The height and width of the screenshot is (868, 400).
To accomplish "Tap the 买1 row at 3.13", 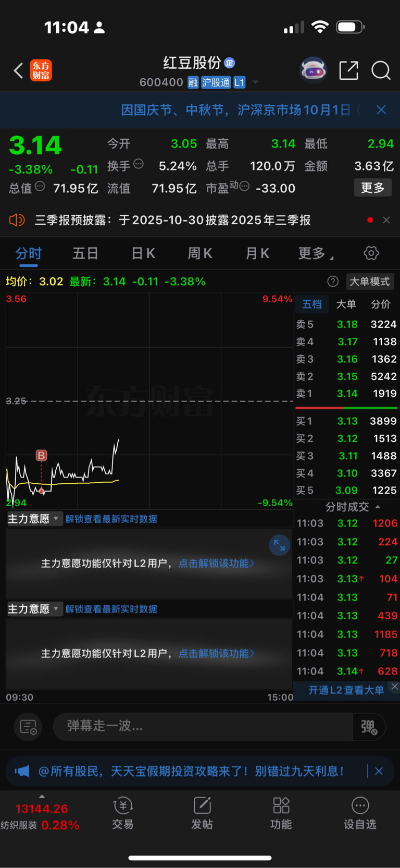I will (x=346, y=421).
